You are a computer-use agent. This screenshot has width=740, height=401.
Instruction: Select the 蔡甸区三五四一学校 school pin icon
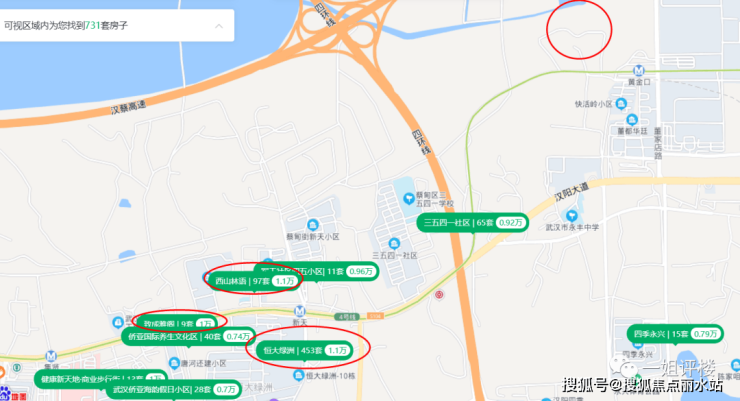click(x=409, y=198)
